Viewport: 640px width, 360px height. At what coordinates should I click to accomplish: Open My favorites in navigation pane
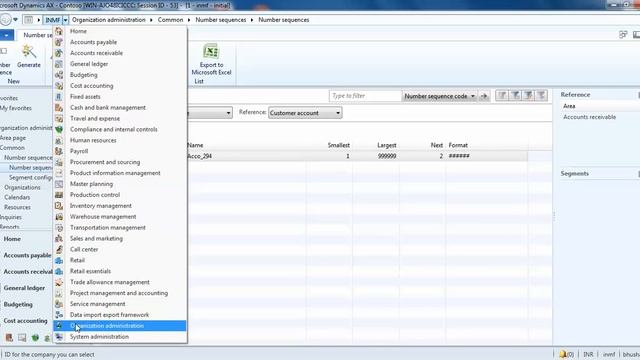click(x=16, y=108)
